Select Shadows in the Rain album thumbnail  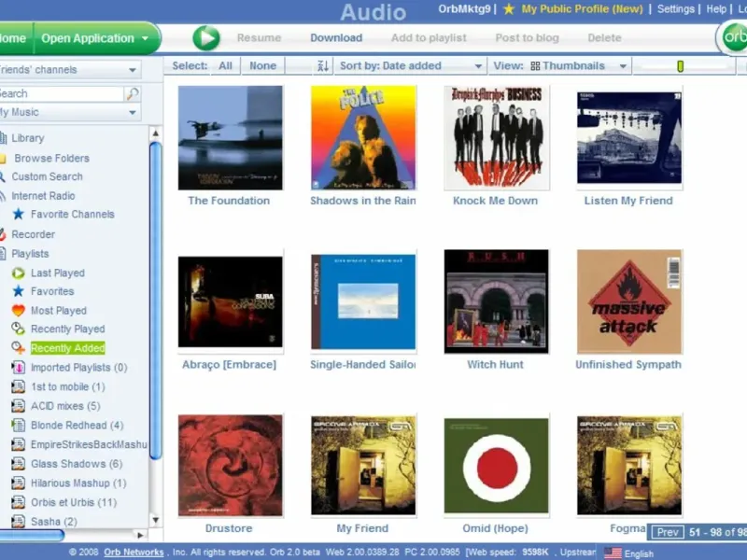click(x=363, y=137)
